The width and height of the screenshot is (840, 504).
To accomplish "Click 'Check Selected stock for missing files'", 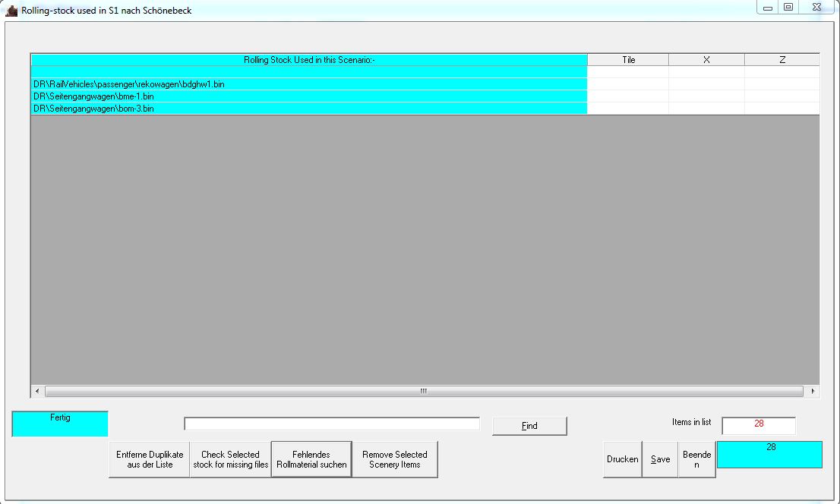I will tap(230, 459).
